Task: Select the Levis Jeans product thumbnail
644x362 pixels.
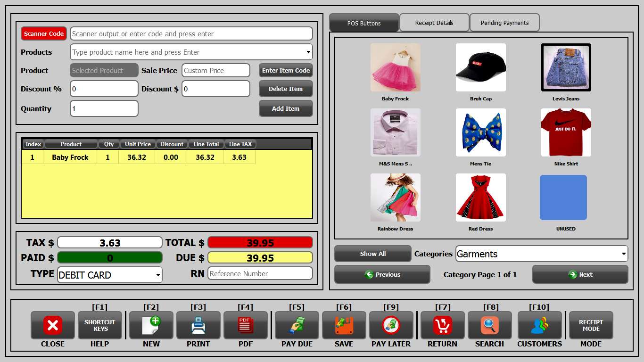Action: click(x=566, y=67)
